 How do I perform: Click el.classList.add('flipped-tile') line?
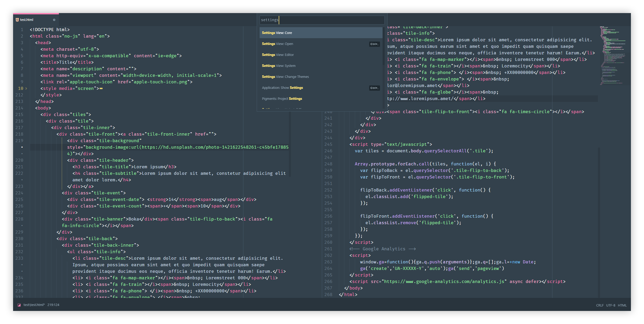click(x=409, y=196)
